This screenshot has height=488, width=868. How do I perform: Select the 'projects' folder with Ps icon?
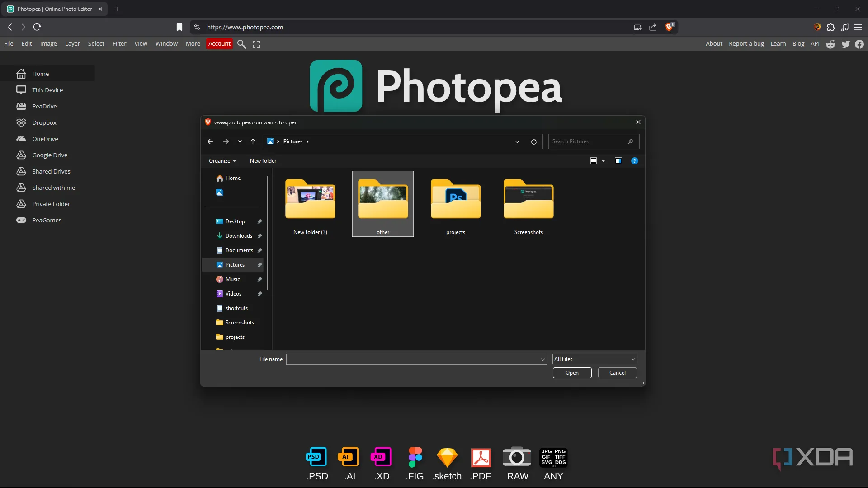(x=456, y=204)
